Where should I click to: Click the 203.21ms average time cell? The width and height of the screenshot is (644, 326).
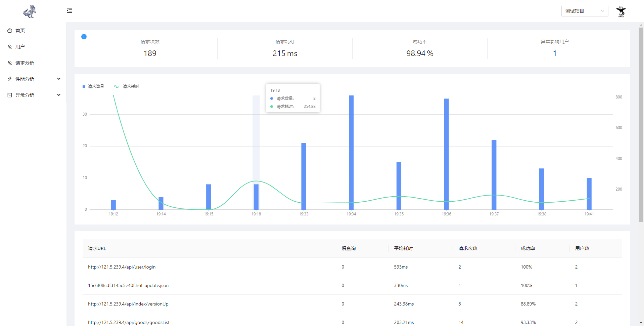pyautogui.click(x=404, y=322)
